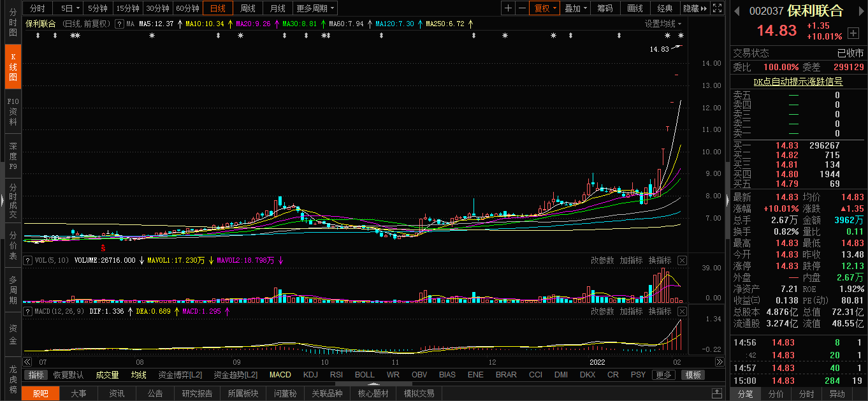The image size is (868, 401).
Task: Go to previous stock with left arrow
Action: click(736, 11)
